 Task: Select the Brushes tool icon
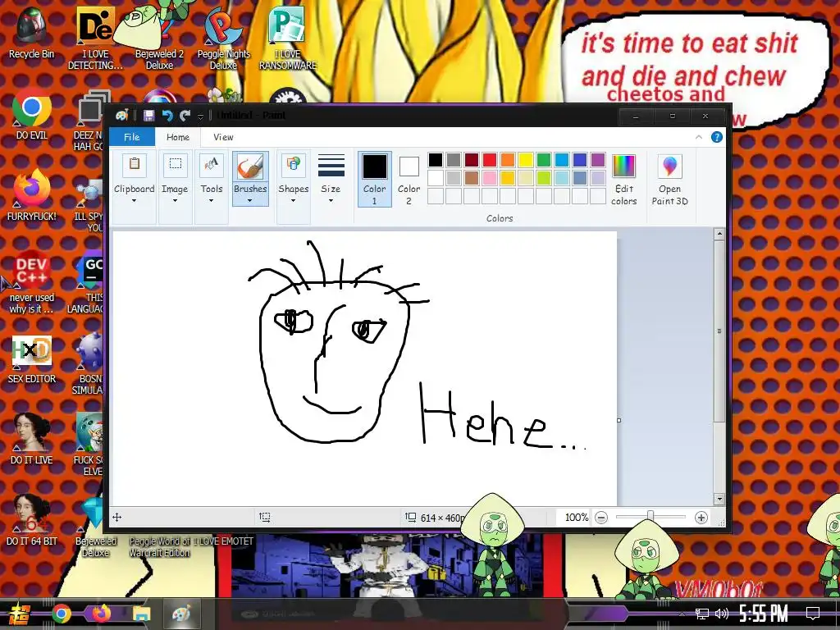pyautogui.click(x=250, y=166)
